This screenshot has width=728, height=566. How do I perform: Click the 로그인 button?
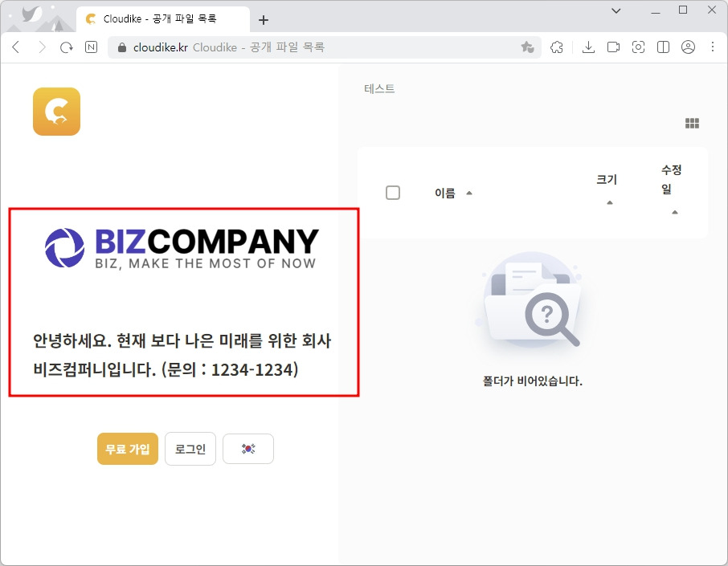[190, 449]
